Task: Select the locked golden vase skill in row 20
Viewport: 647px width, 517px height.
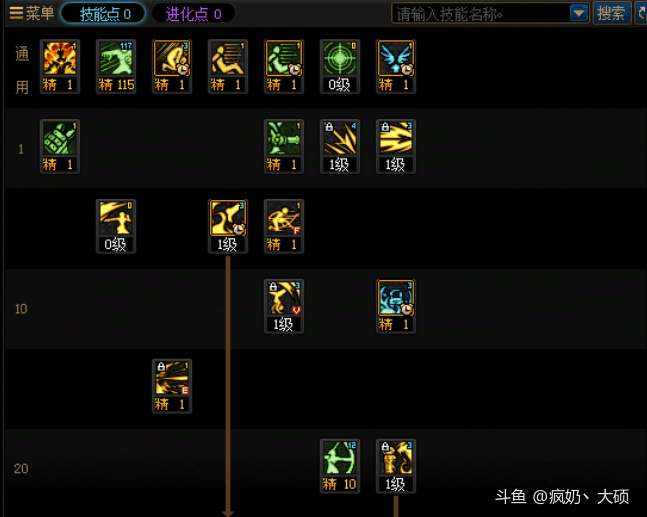Action: click(x=396, y=466)
